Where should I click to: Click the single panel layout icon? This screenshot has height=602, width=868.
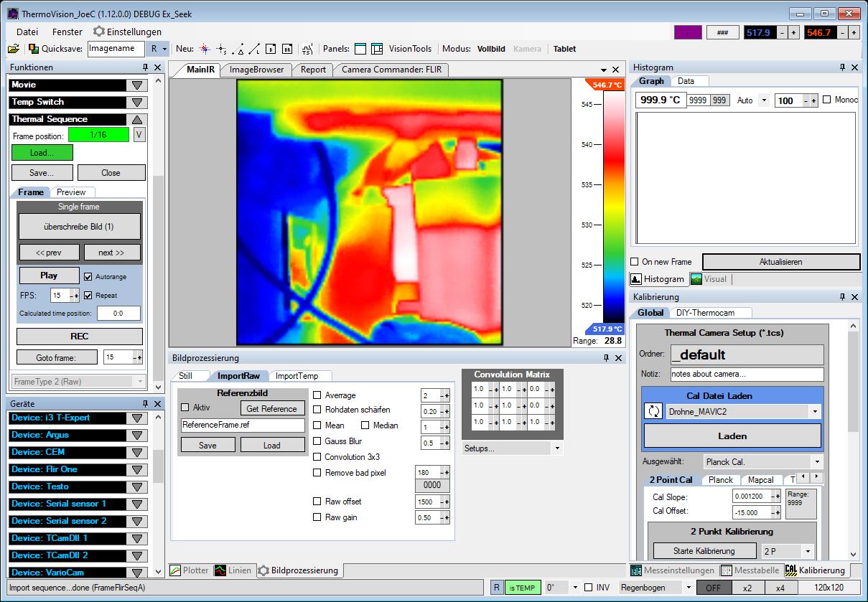pos(360,49)
